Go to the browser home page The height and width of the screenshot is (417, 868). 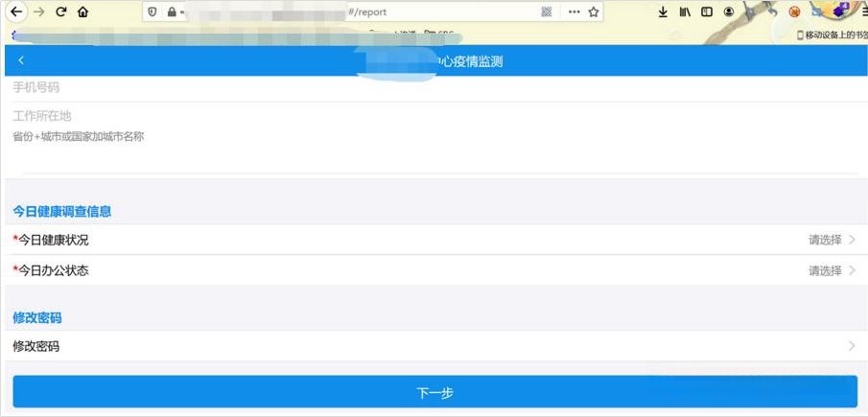coord(83,12)
